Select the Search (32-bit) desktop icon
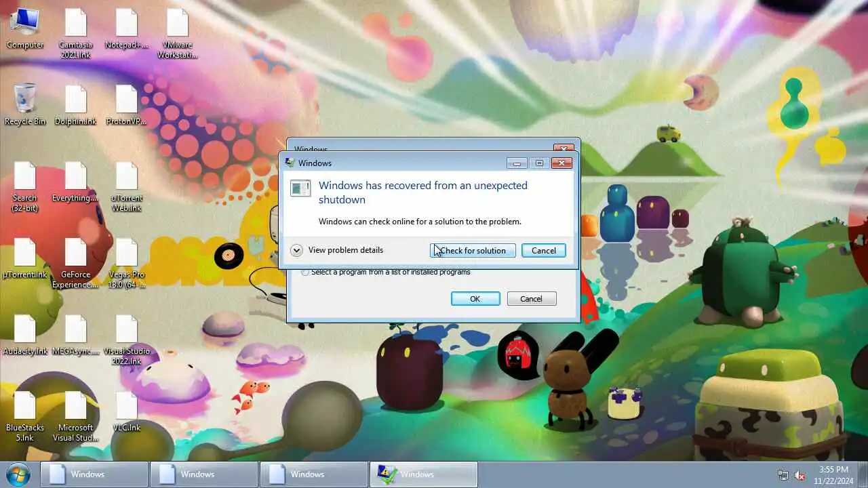 tap(25, 186)
